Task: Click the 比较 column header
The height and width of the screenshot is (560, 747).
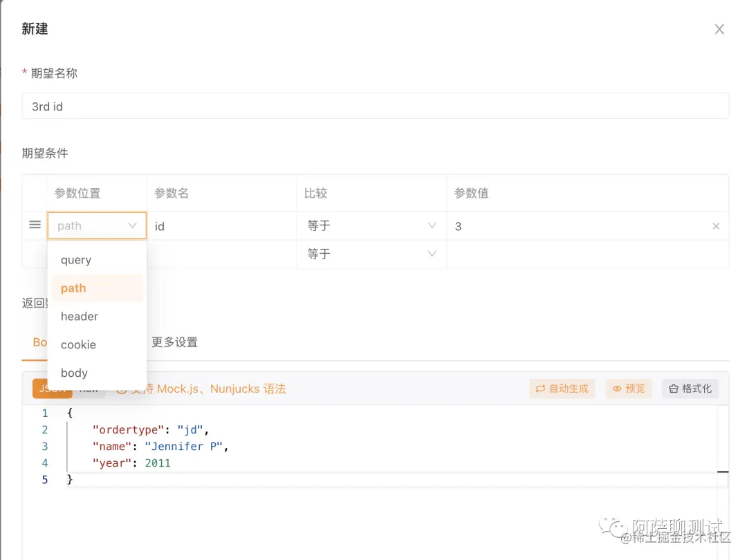Action: 316,193
